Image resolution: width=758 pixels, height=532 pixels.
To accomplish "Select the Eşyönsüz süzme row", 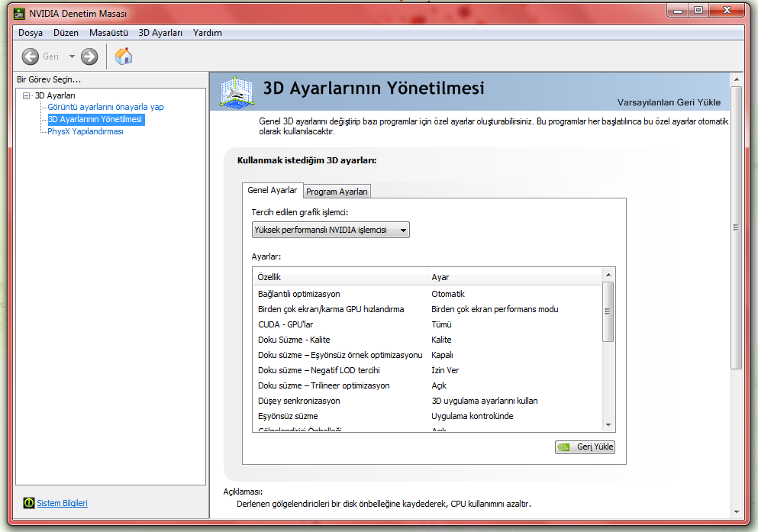I will click(427, 416).
